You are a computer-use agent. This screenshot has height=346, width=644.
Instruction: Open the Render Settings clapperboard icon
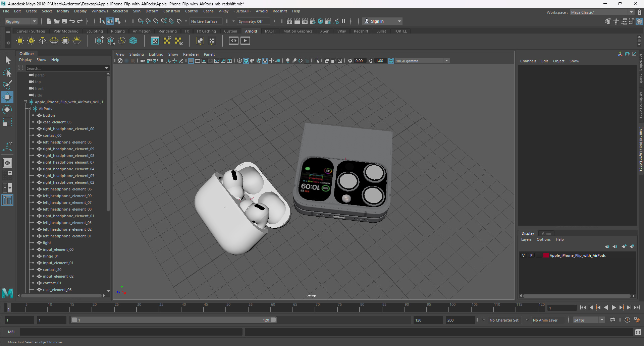[x=312, y=21]
